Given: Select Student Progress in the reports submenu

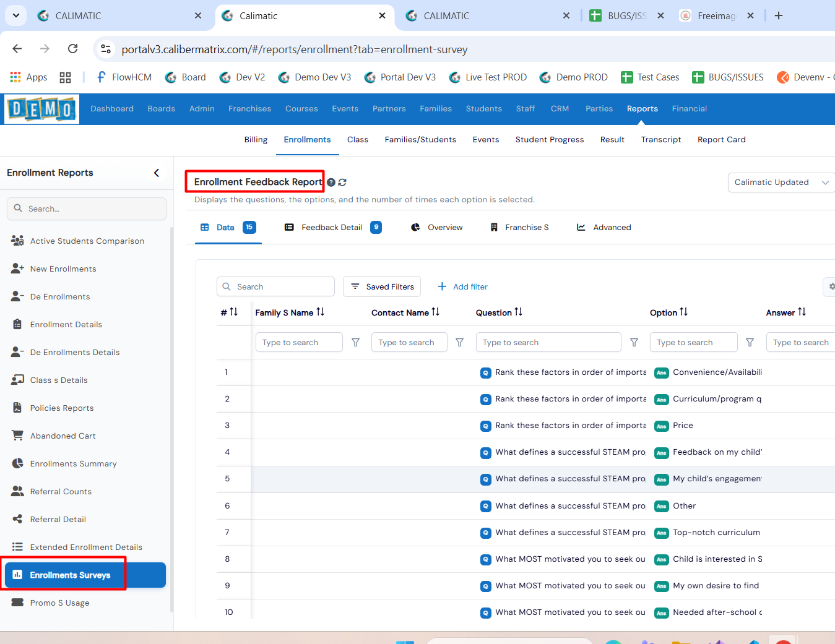Looking at the screenshot, I should pos(549,140).
